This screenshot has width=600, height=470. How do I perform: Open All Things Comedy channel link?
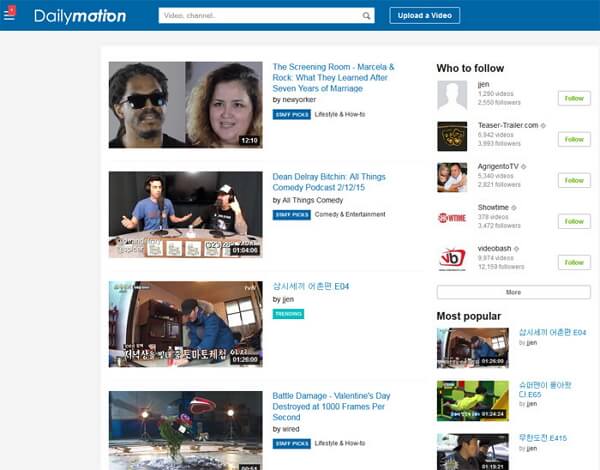pos(312,201)
